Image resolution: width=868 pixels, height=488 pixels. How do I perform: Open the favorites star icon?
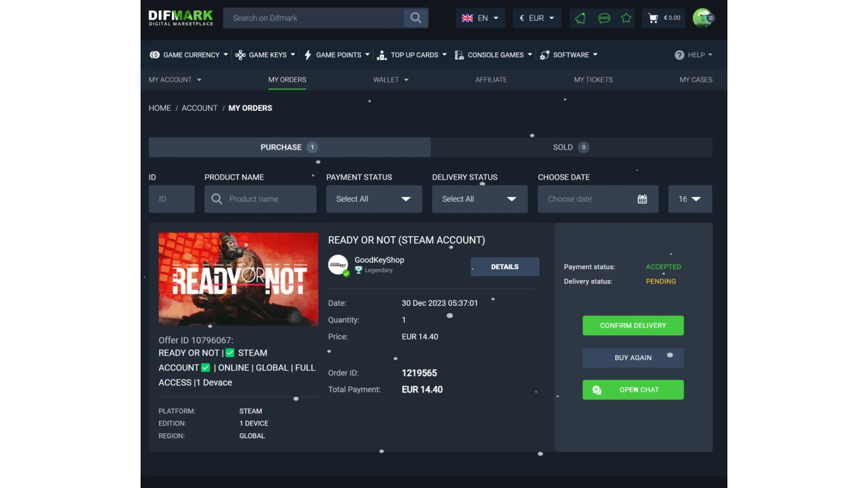pyautogui.click(x=626, y=18)
